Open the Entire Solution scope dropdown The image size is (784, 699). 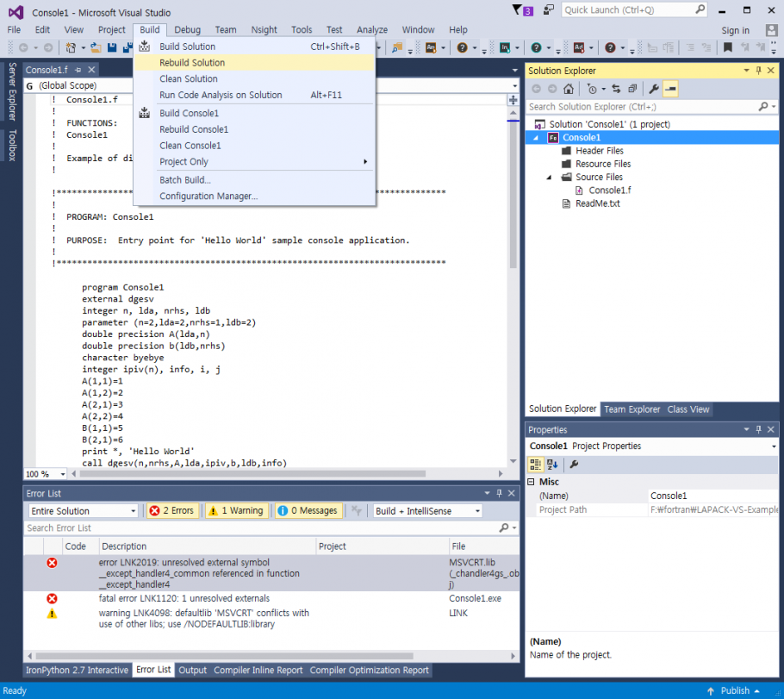click(83, 511)
